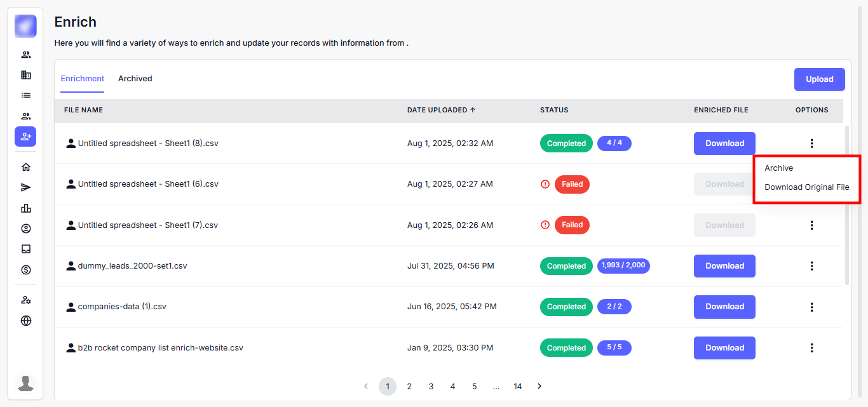
Task: Expand options for b2b rocket company list file
Action: [811, 348]
